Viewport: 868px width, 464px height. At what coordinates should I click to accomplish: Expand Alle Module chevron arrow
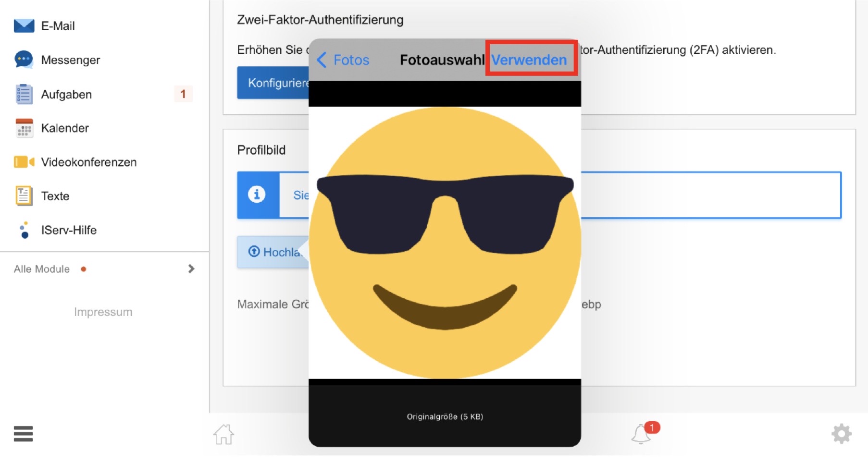click(x=191, y=269)
